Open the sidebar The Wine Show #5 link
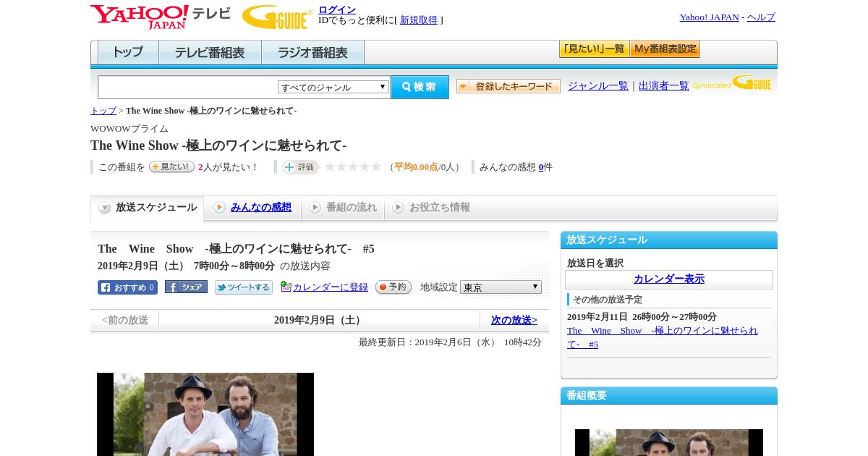868x456 pixels. coord(663,337)
